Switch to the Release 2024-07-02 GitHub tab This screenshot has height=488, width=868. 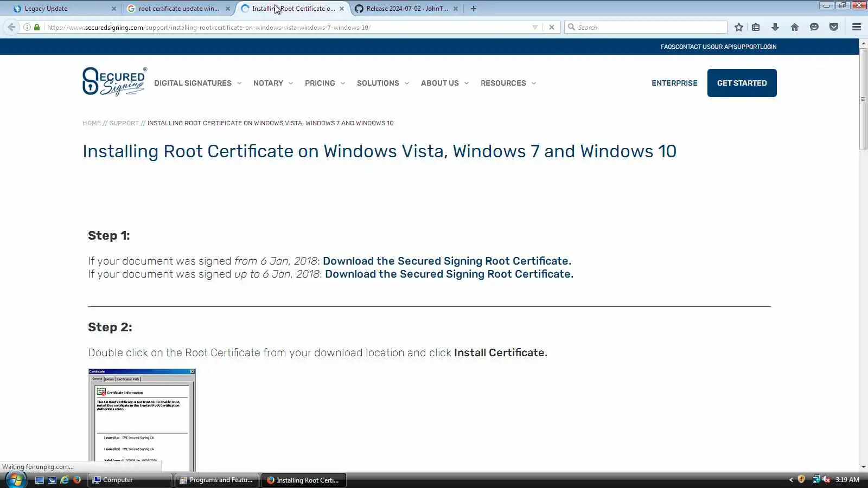[407, 9]
